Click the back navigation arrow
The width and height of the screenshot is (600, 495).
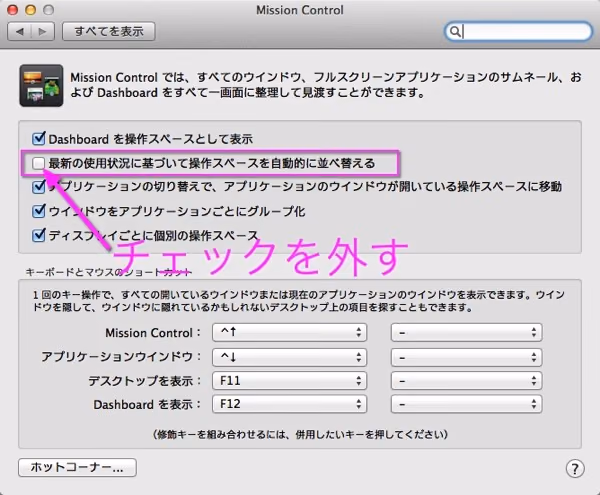(x=20, y=31)
